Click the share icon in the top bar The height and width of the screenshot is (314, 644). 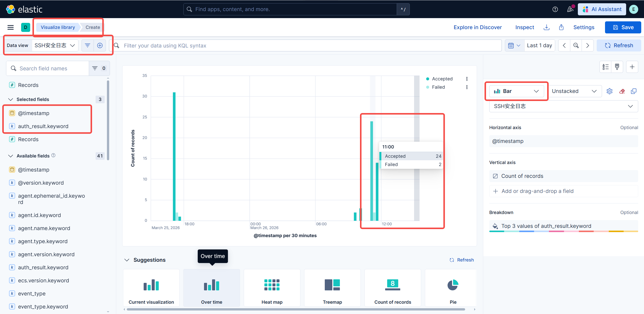(x=561, y=27)
